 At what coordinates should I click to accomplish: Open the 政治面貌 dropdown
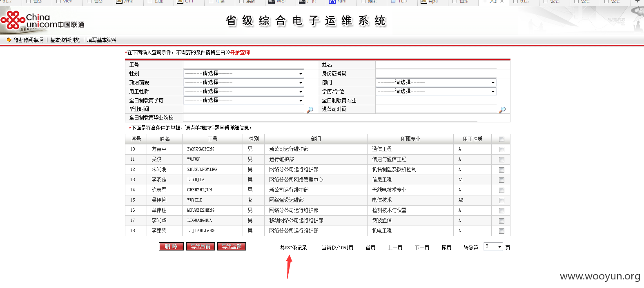[244, 82]
